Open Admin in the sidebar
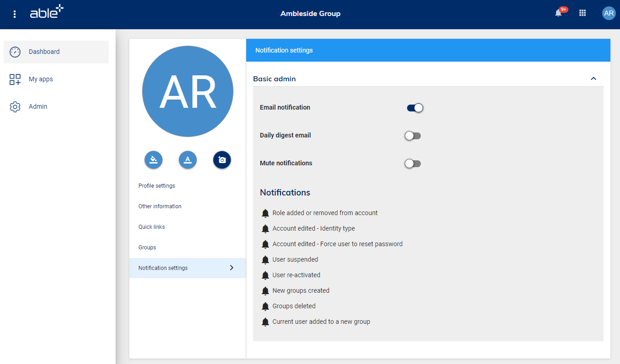Screen dimensions: 620x364 [x=38, y=106]
